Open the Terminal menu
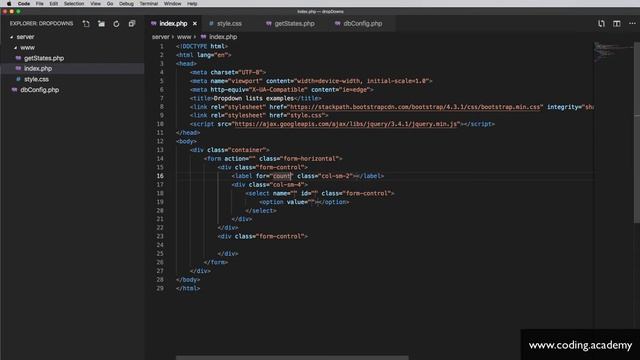Image resolution: width=640 pixels, height=360 pixels. pos(149,3)
